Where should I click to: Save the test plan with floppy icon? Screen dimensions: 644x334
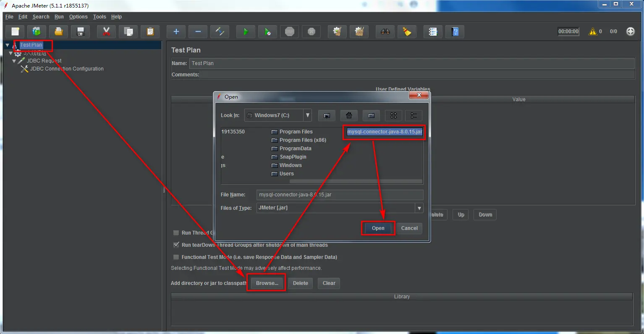pos(81,31)
